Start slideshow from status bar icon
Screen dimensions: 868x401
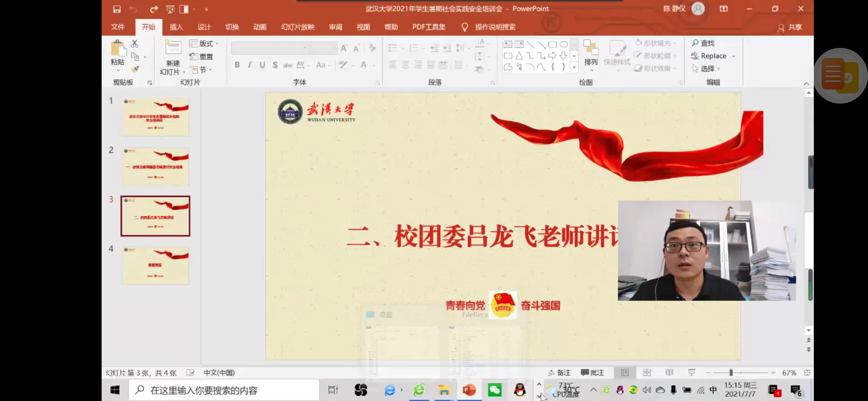[x=691, y=372]
